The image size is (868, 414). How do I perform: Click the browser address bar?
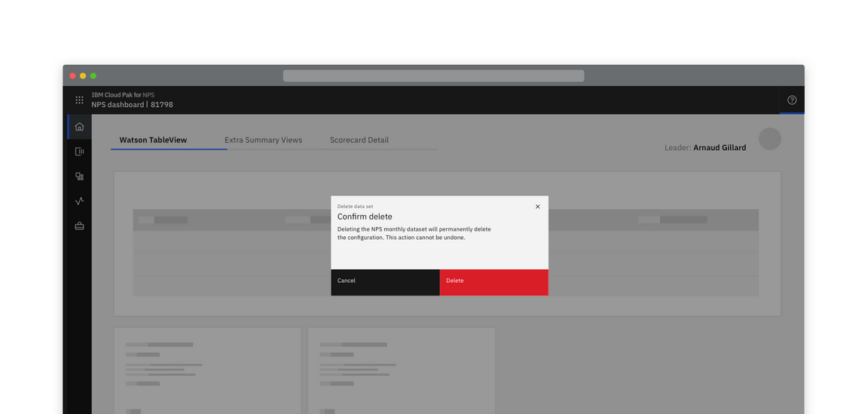433,76
